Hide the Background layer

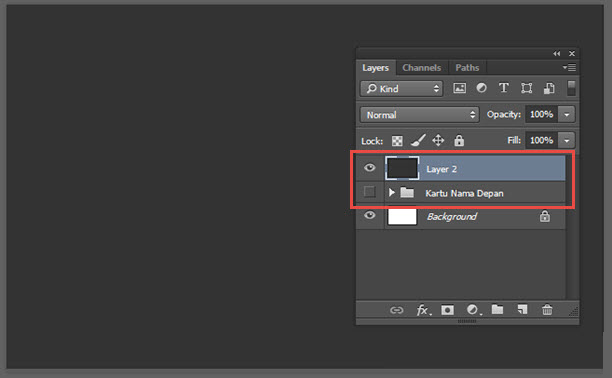370,215
